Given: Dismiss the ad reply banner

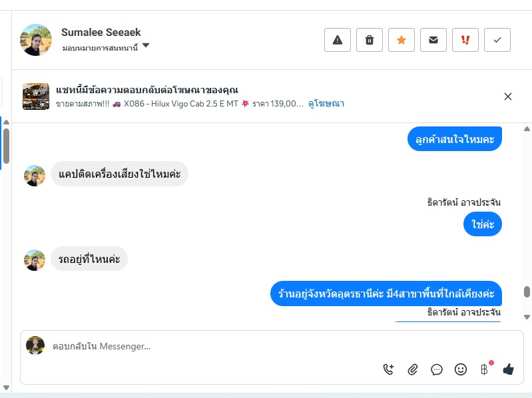Looking at the screenshot, I should click(x=508, y=97).
